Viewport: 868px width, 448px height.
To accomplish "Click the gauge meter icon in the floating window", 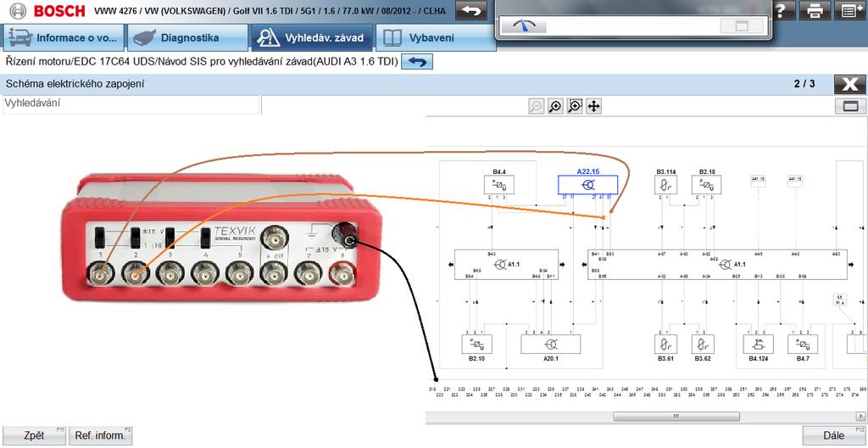I will pyautogui.click(x=524, y=25).
